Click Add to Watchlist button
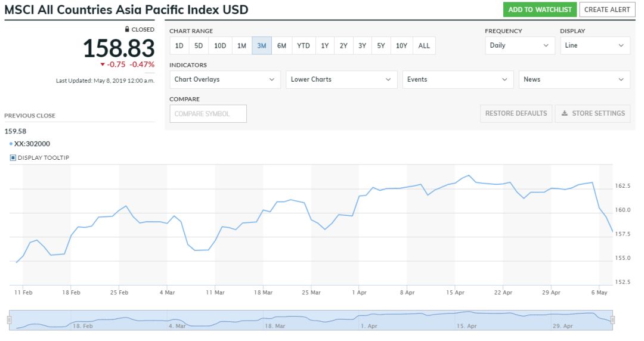The image size is (644, 341). point(540,10)
